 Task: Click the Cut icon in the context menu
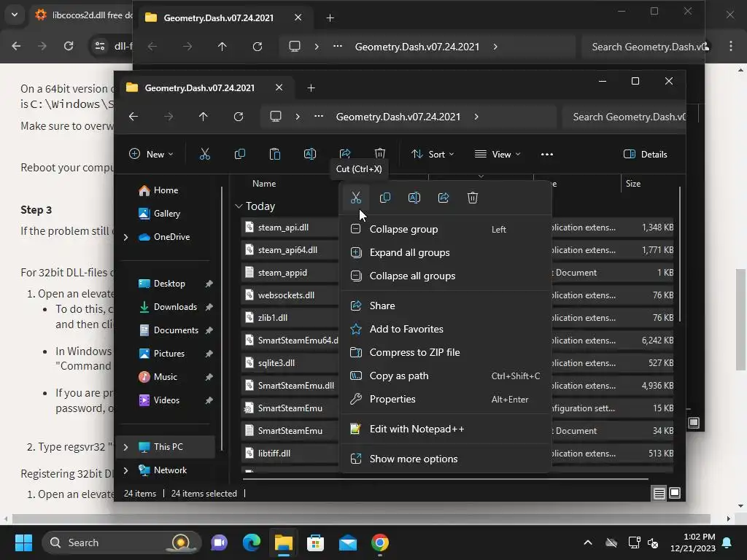click(355, 198)
